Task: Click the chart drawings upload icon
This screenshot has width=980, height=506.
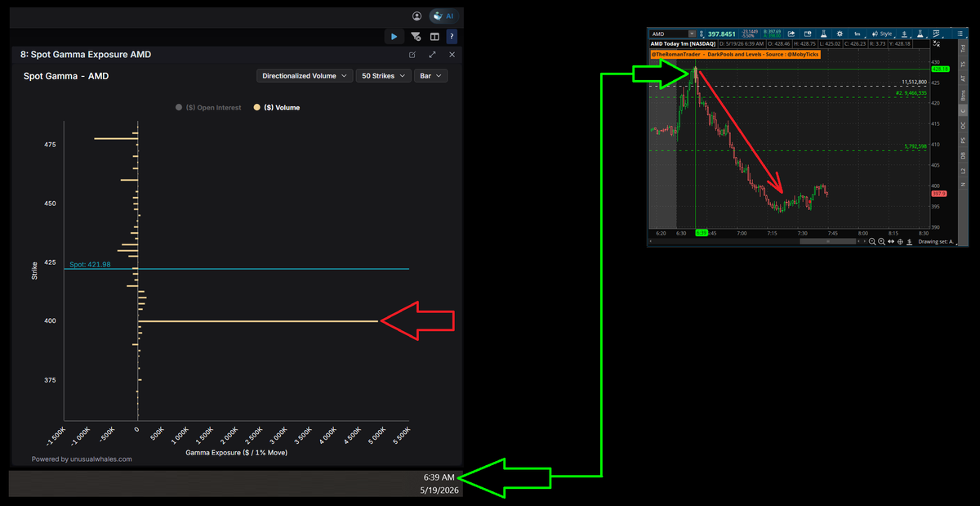Action: pyautogui.click(x=904, y=34)
